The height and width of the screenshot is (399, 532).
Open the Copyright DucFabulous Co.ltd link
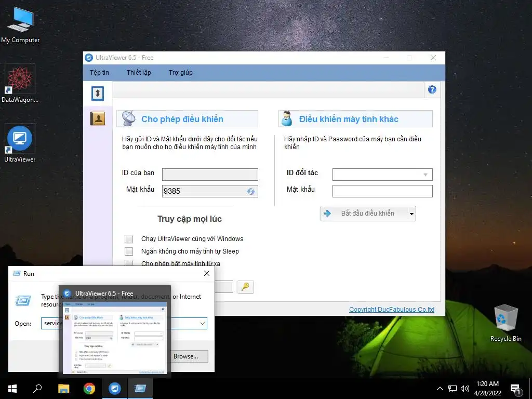[x=392, y=310]
